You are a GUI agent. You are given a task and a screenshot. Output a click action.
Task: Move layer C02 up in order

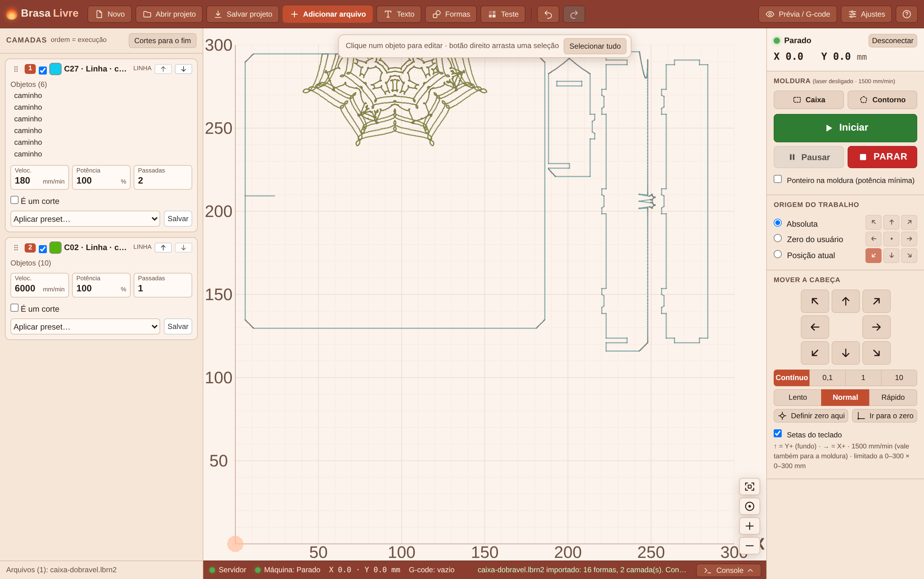pyautogui.click(x=163, y=247)
